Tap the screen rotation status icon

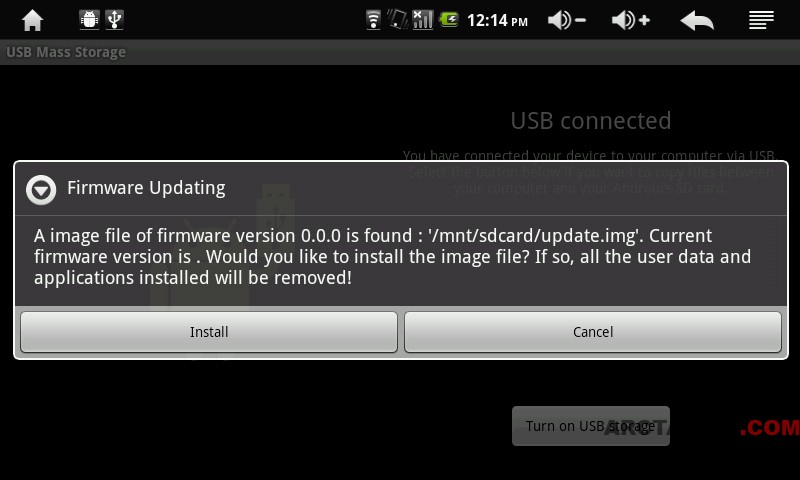click(397, 20)
